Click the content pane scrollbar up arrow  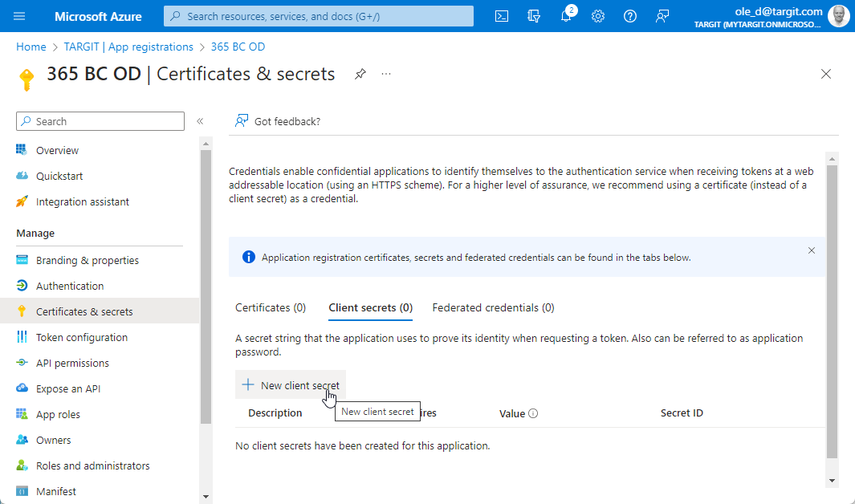832,159
